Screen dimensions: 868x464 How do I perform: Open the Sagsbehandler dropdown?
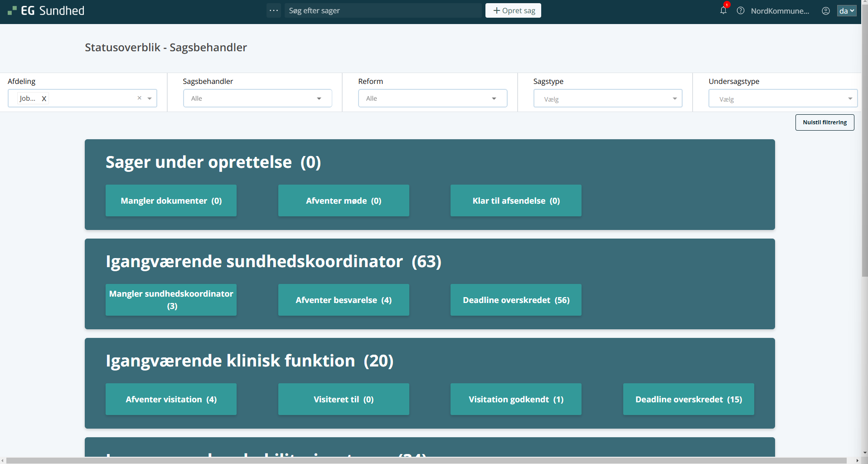point(257,98)
